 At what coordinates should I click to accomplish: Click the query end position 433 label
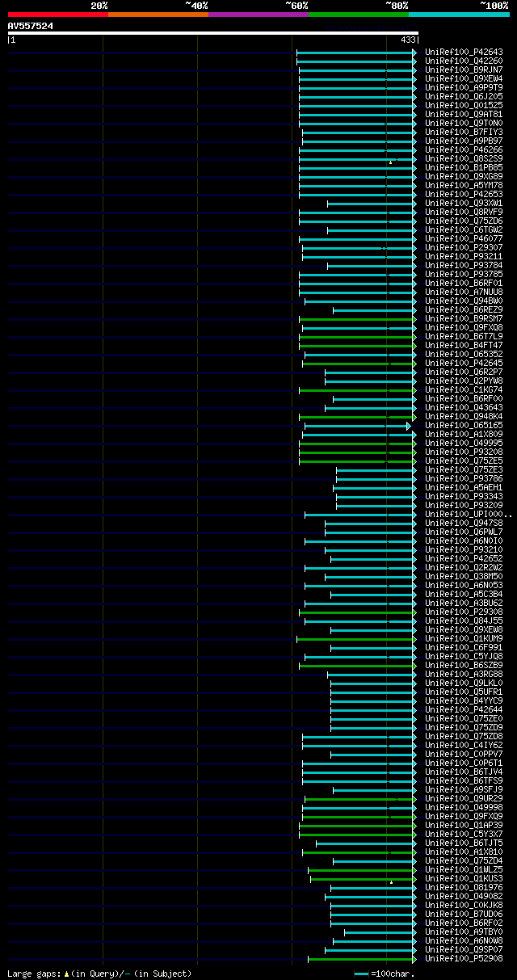point(408,40)
